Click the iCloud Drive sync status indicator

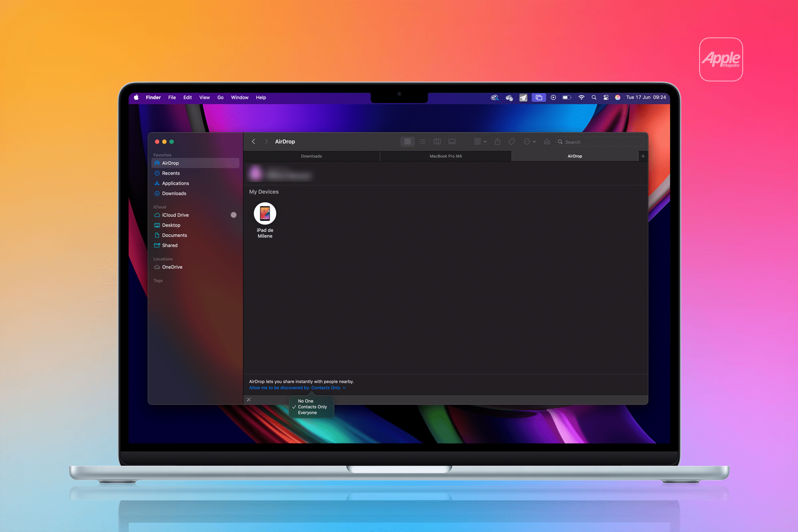click(234, 215)
